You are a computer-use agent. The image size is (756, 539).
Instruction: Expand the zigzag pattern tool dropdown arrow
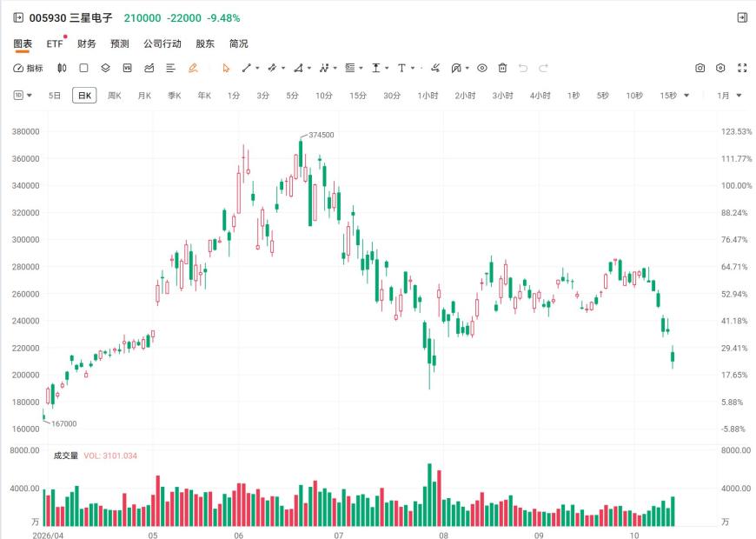335,68
